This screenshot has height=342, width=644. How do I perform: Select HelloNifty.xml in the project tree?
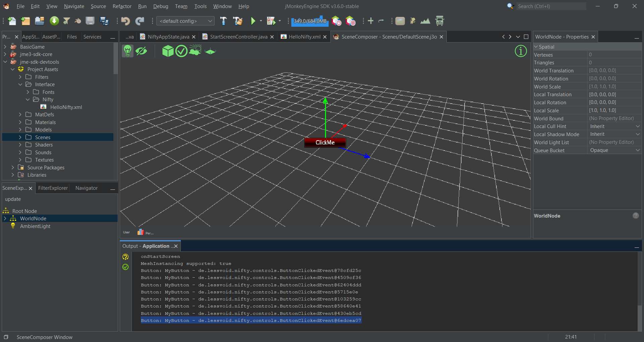[66, 107]
